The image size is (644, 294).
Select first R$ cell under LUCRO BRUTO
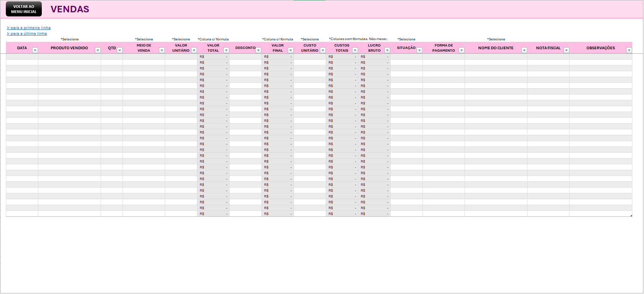pos(374,57)
